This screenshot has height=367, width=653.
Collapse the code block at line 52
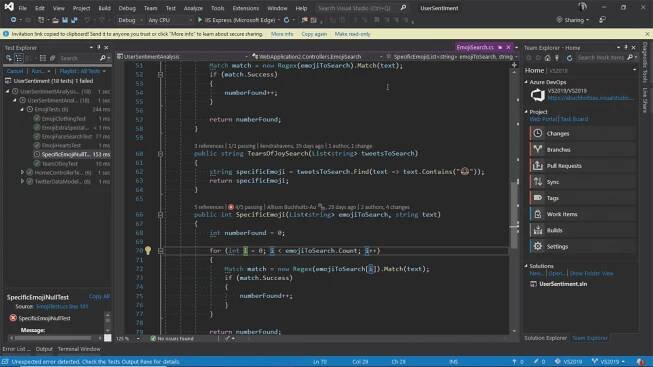tap(160, 75)
